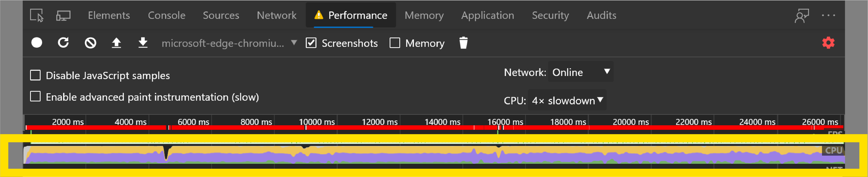Activate the inspect element cursor tool
Image resolution: width=868 pixels, height=177 pixels.
[x=37, y=15]
